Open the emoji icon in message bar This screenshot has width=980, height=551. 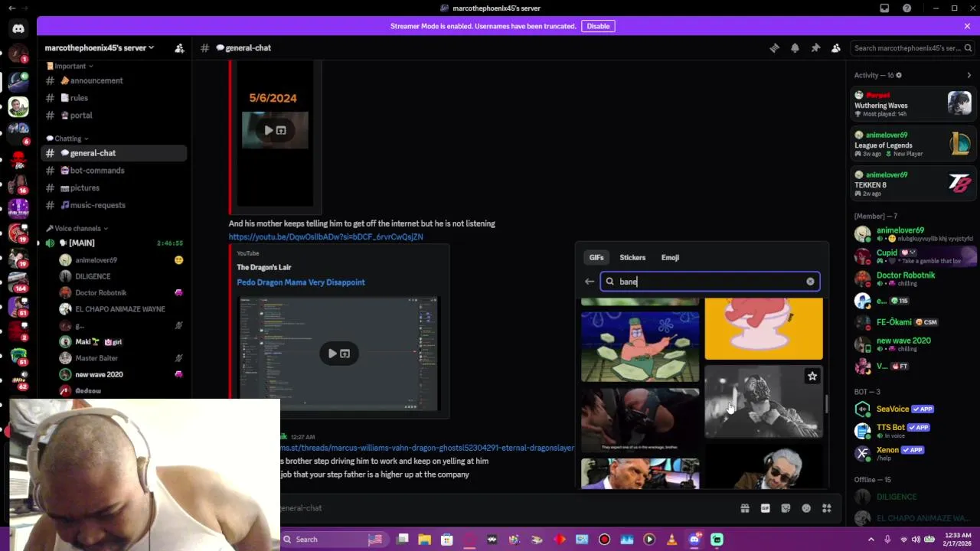tap(806, 508)
